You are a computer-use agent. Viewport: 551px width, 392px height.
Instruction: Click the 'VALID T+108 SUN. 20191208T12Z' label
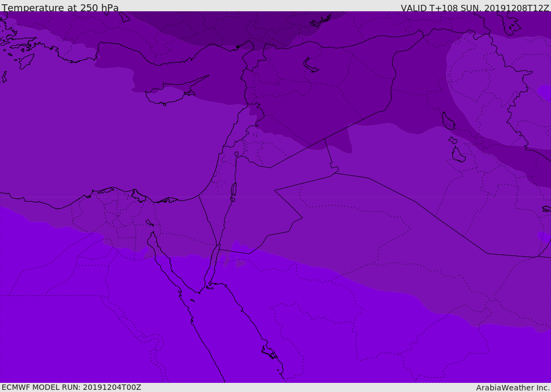[475, 8]
